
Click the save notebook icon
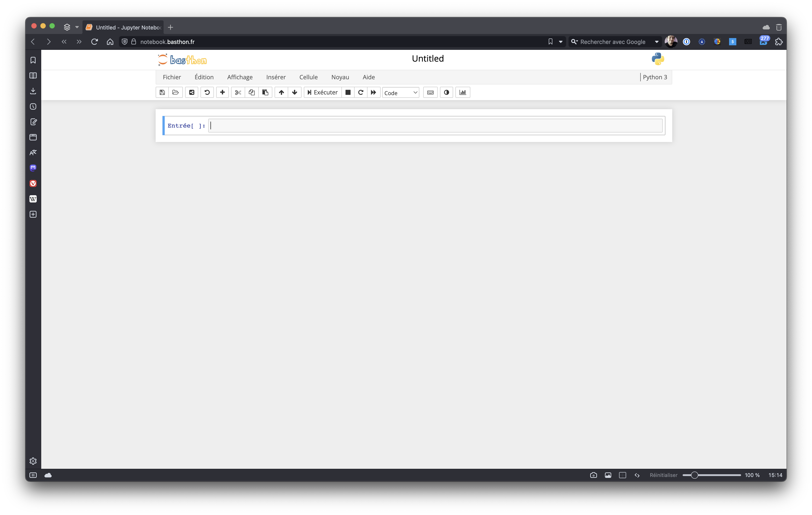[162, 92]
